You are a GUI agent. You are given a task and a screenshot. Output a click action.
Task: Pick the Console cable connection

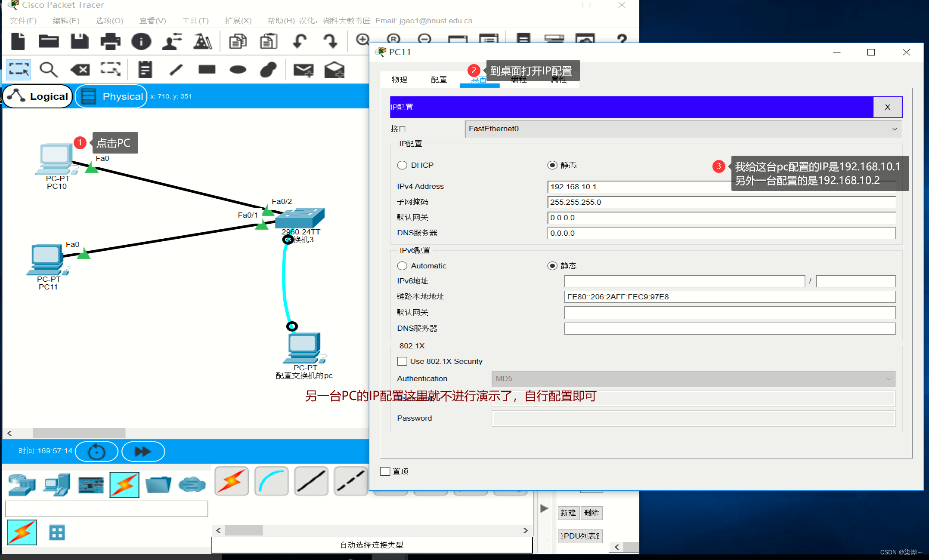click(271, 481)
